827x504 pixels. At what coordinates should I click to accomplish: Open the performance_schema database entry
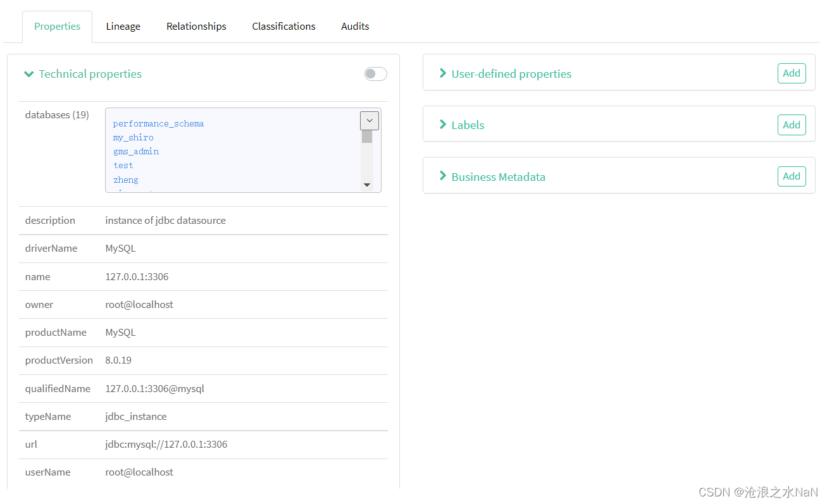[158, 123]
